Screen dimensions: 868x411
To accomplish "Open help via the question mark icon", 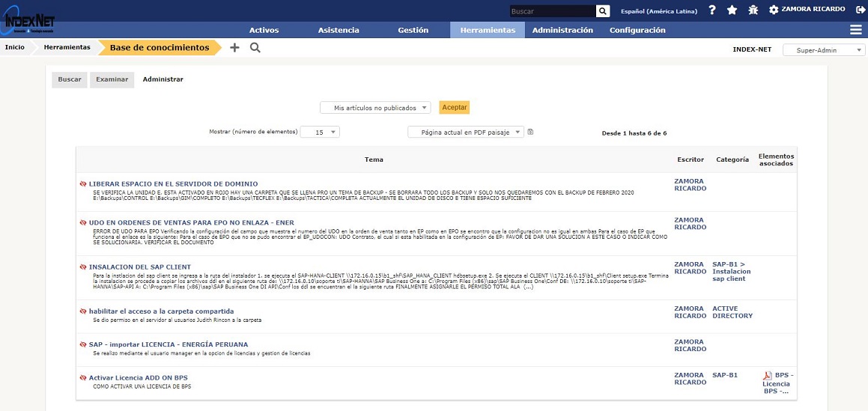I will point(712,10).
